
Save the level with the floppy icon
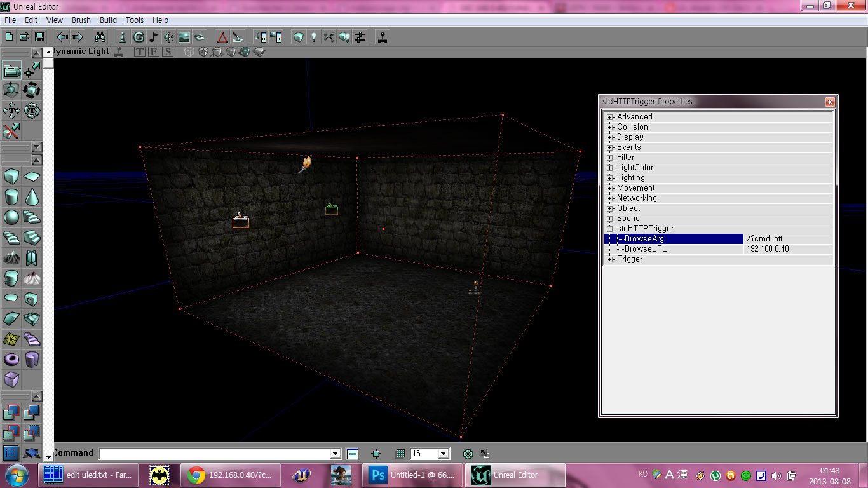[39, 37]
